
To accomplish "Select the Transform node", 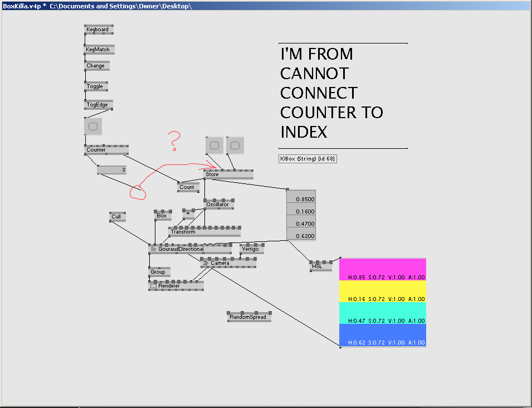I will (x=204, y=232).
